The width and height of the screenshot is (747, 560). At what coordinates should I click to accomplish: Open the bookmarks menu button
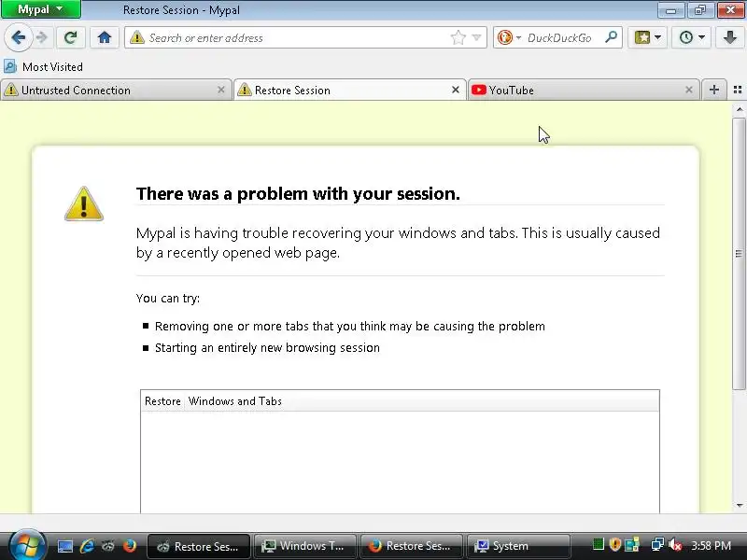[x=642, y=37]
